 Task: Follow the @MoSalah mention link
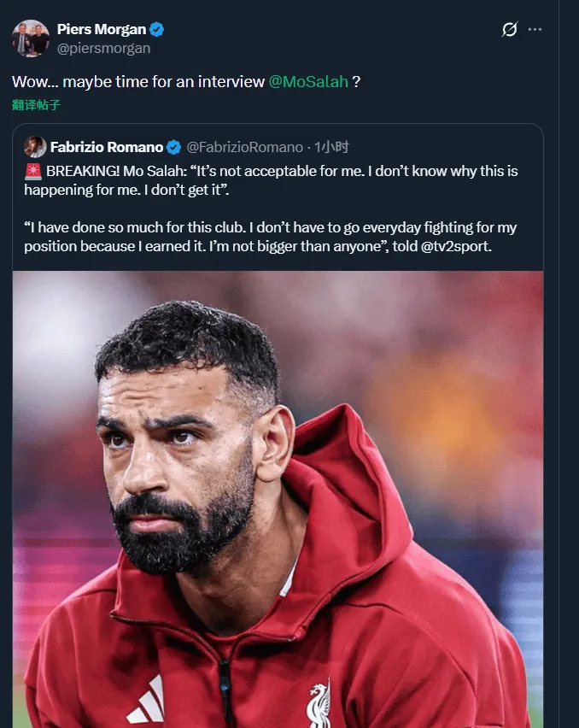(308, 82)
